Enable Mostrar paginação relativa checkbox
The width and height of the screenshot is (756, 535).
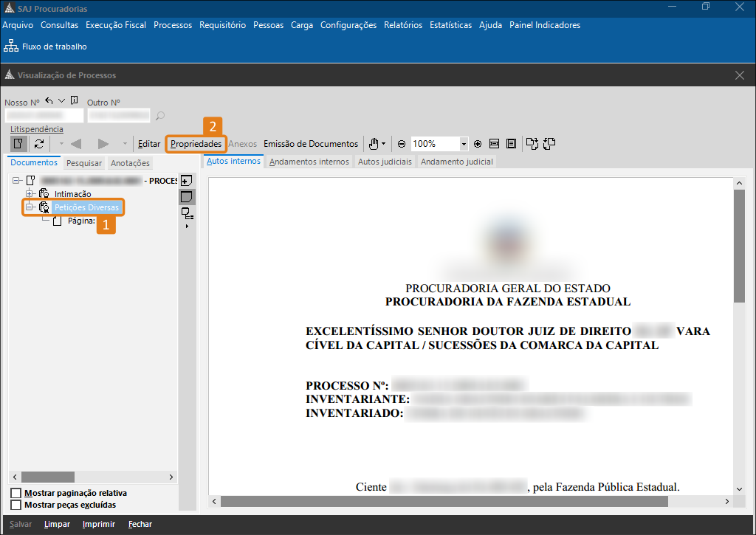tap(16, 493)
